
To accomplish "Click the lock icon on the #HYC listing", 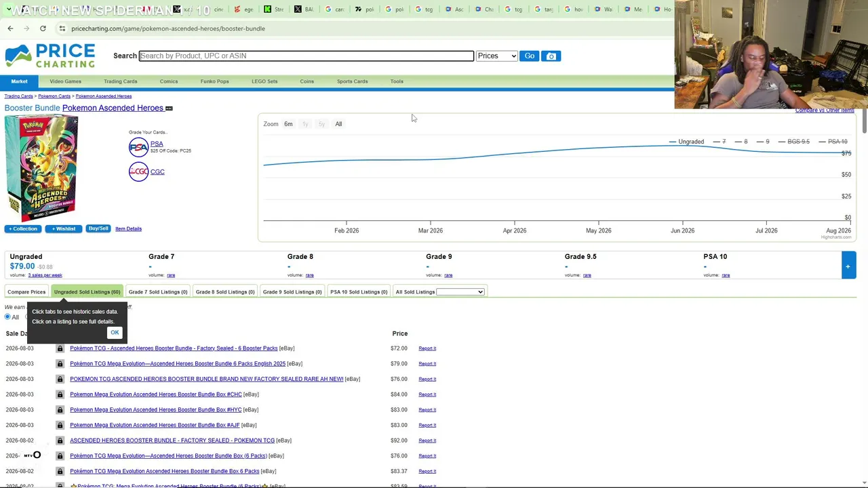I will [x=60, y=410].
